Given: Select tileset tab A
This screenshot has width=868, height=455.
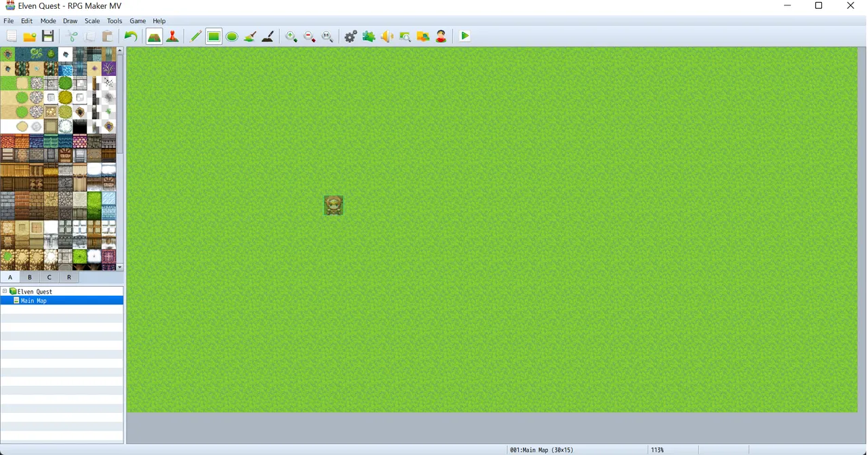Looking at the screenshot, I should (10, 277).
